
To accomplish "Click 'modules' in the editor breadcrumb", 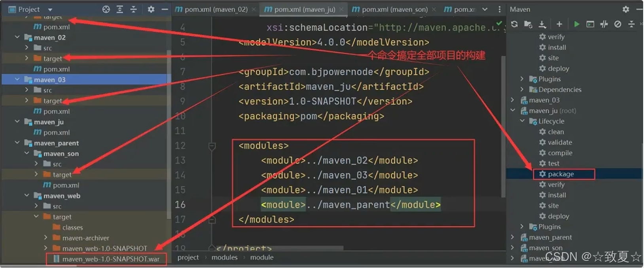I will (224, 257).
